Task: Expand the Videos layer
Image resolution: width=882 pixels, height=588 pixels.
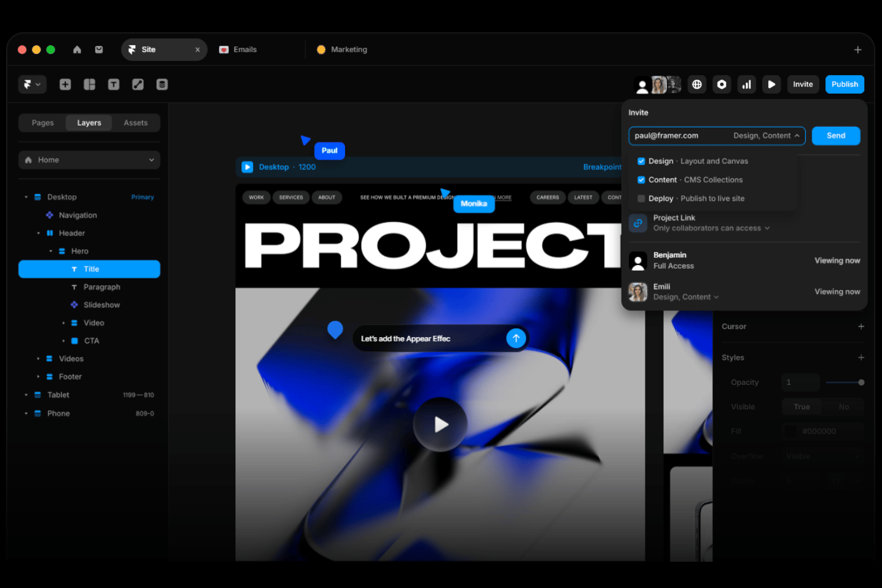Action: click(x=38, y=359)
